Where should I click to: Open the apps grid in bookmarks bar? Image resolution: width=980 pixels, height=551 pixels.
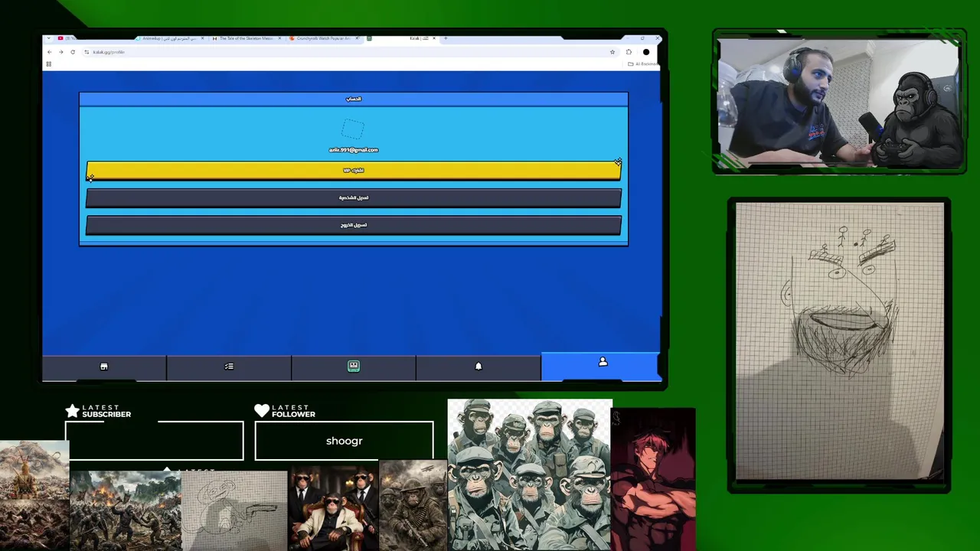48,64
